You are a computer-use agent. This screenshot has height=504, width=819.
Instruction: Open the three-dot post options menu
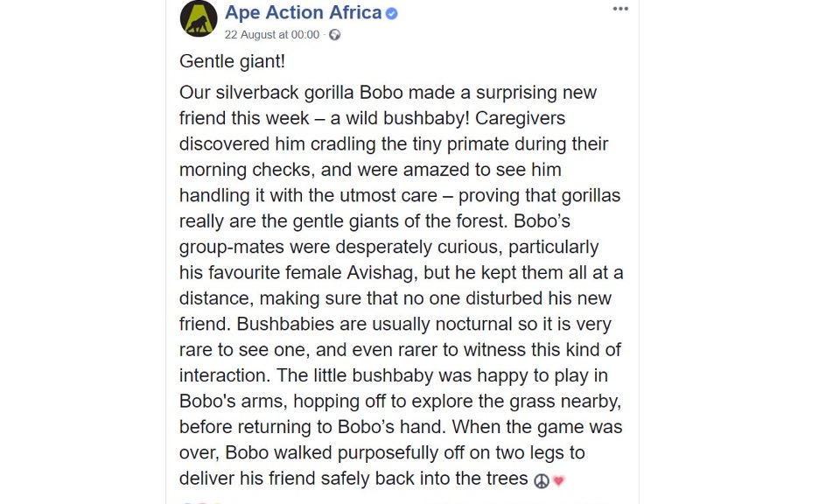(620, 9)
